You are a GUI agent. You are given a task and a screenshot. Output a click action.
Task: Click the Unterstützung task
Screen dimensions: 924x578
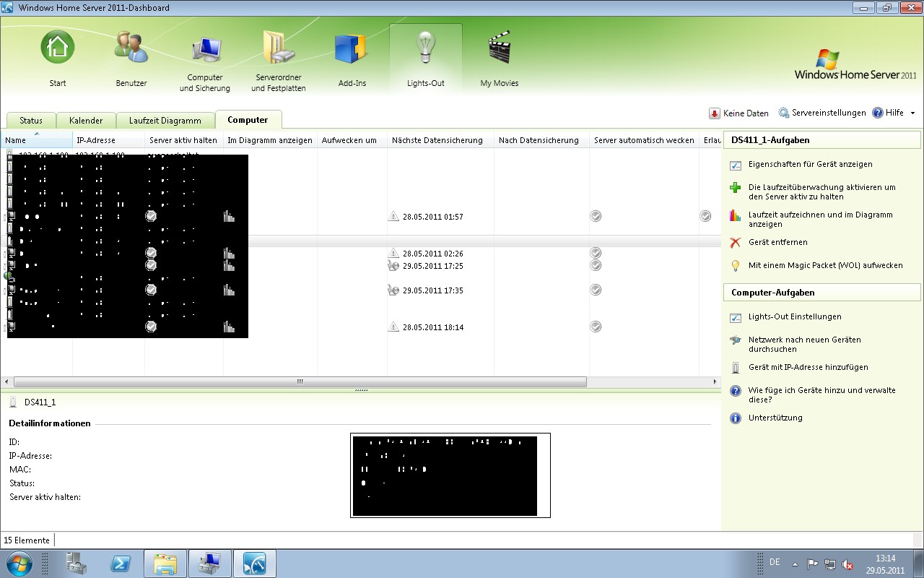point(775,418)
